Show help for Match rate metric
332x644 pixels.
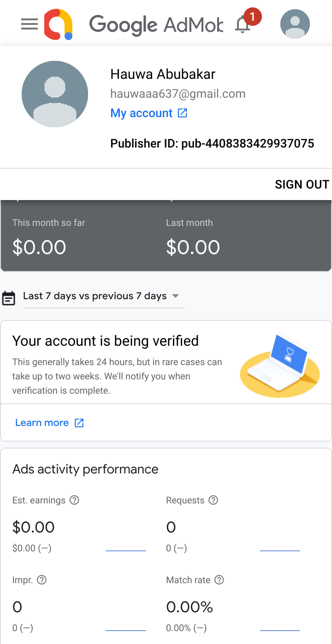(219, 580)
